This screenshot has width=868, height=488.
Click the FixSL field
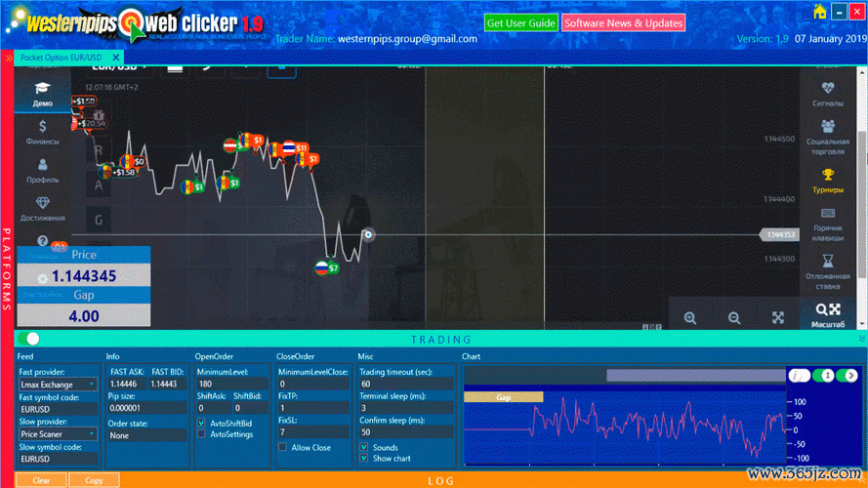(313, 432)
